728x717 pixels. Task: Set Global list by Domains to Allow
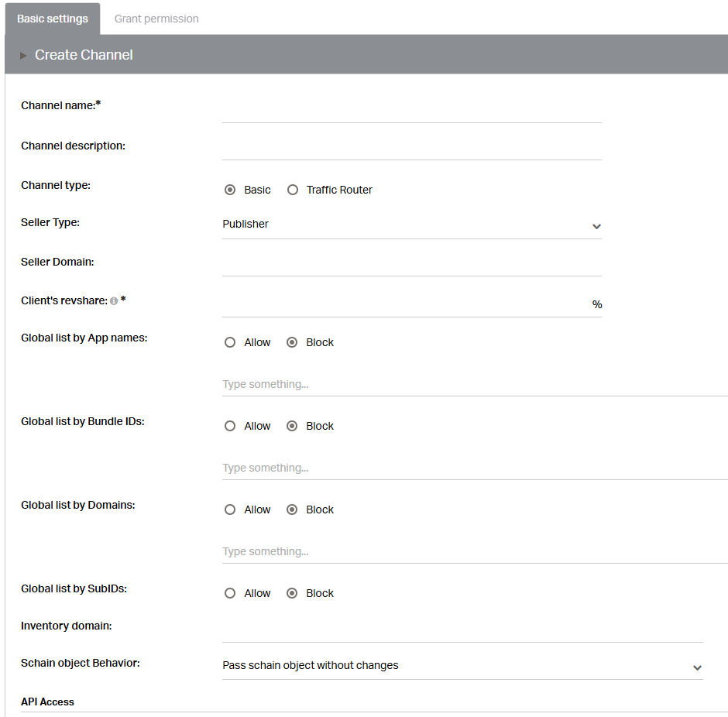click(230, 509)
